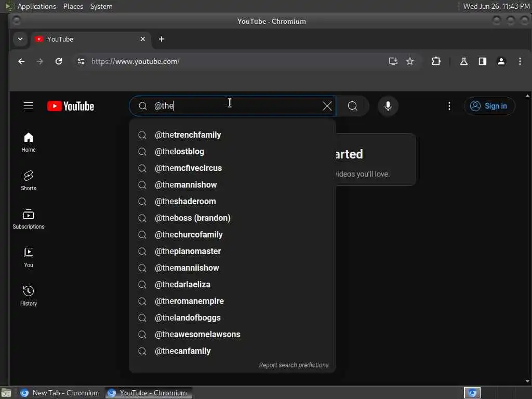This screenshot has width=532, height=399.
Task: Choose suggestion @themanniishow
Action: (232, 268)
